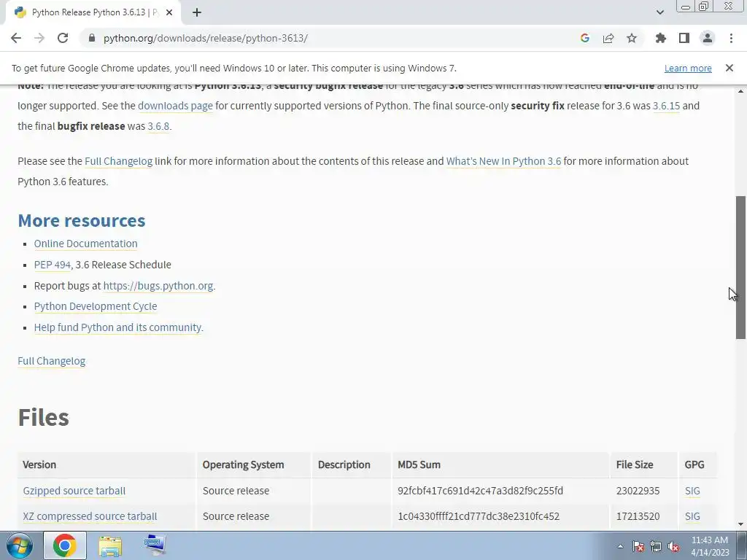Open the Google icon in address bar

[x=585, y=38]
